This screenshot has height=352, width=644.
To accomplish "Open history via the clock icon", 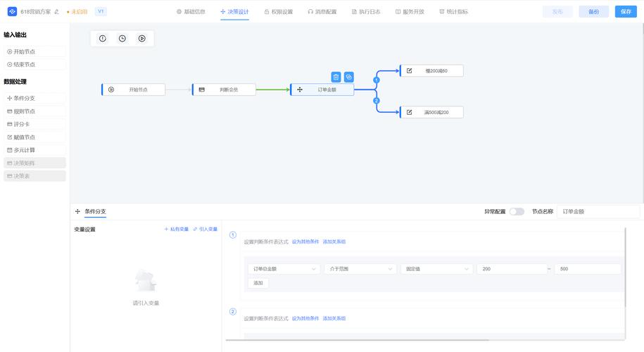I will coord(122,39).
